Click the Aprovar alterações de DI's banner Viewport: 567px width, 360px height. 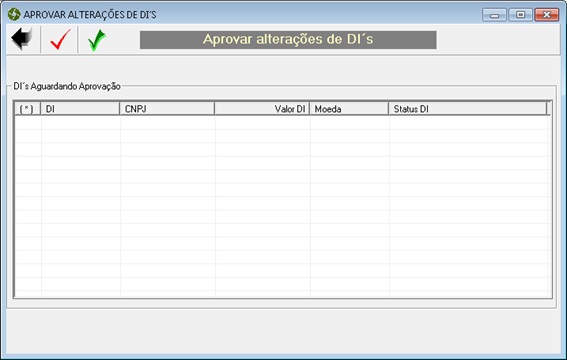pyautogui.click(x=288, y=40)
